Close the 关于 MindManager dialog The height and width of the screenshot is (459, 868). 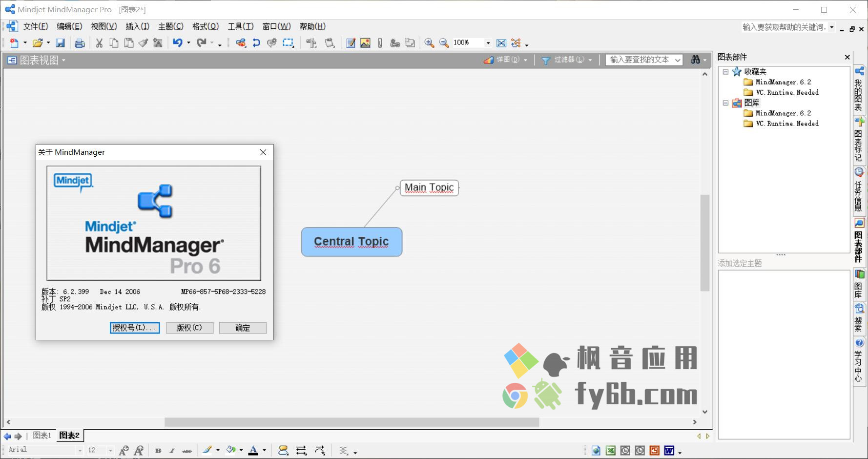(x=263, y=152)
